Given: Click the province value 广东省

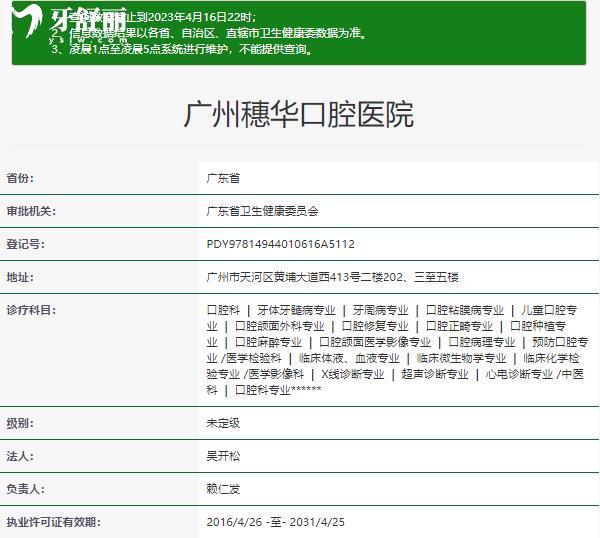Looking at the screenshot, I should point(223,178).
